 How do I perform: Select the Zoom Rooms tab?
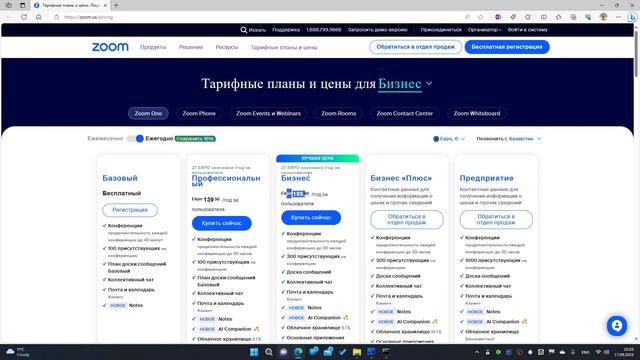338,113
